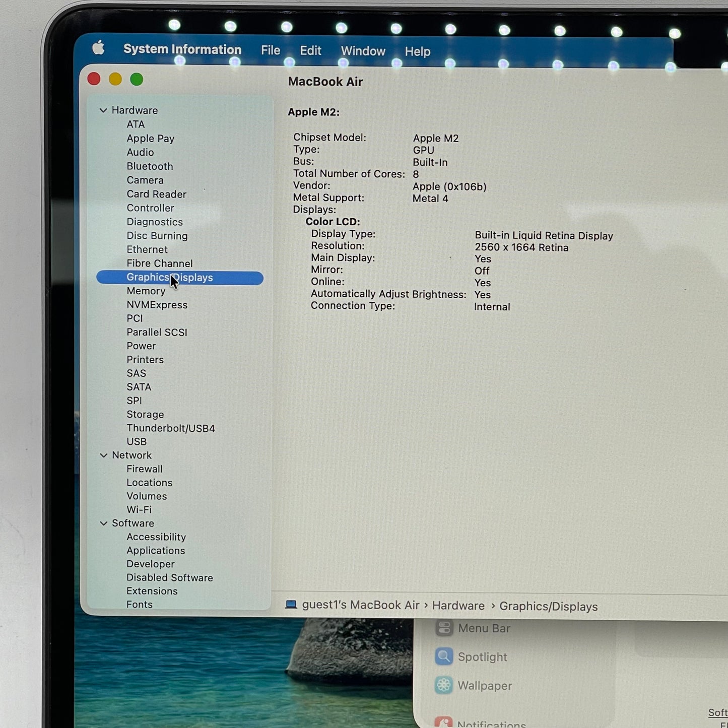The width and height of the screenshot is (728, 728).
Task: Select Extensions under Software
Action: point(152,591)
